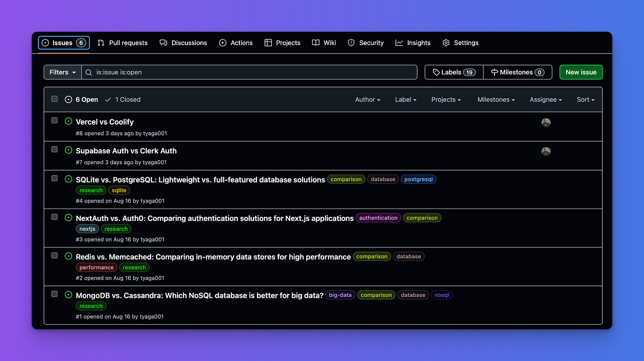Click the sqlite label tag
Viewport: 644px width, 361px height.
(119, 190)
